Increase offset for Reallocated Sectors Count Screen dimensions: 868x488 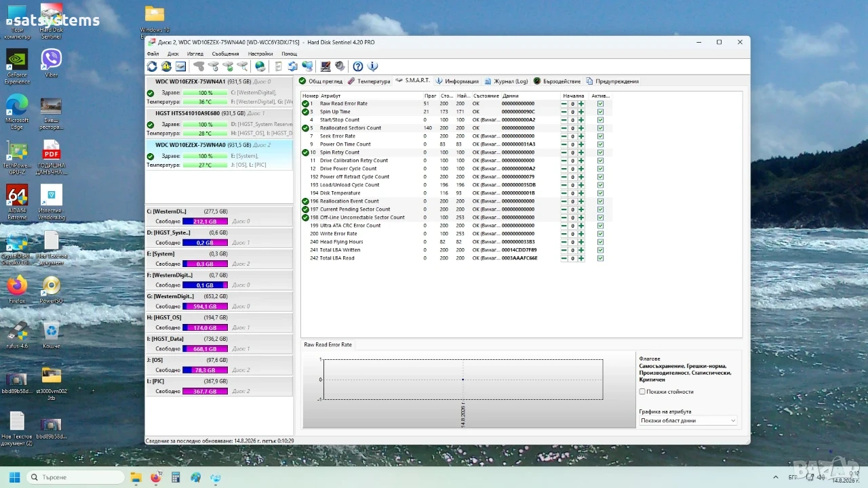581,128
